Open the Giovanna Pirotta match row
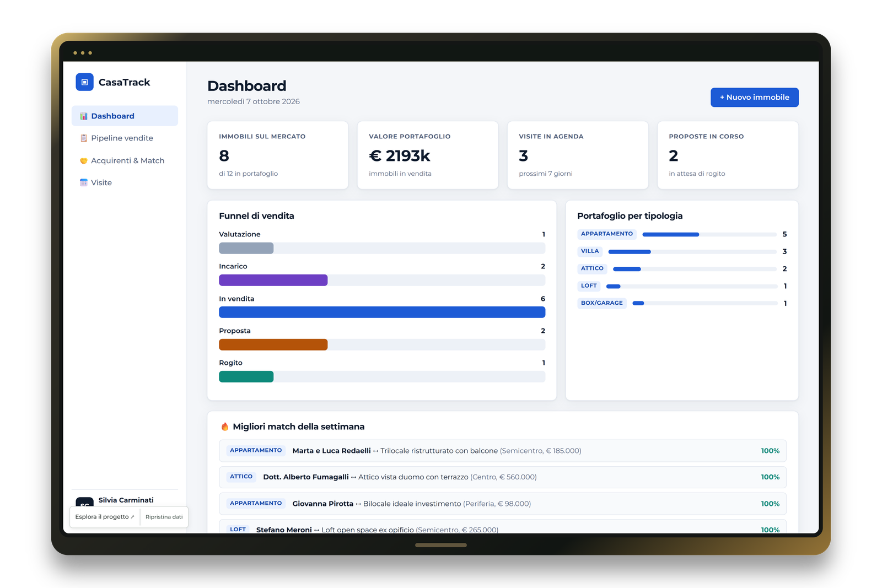 click(503, 504)
